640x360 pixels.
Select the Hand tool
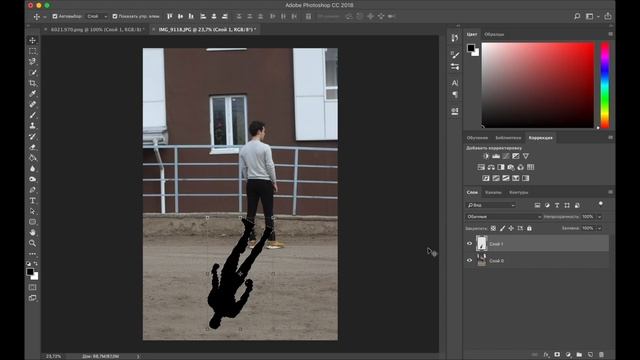click(x=32, y=232)
